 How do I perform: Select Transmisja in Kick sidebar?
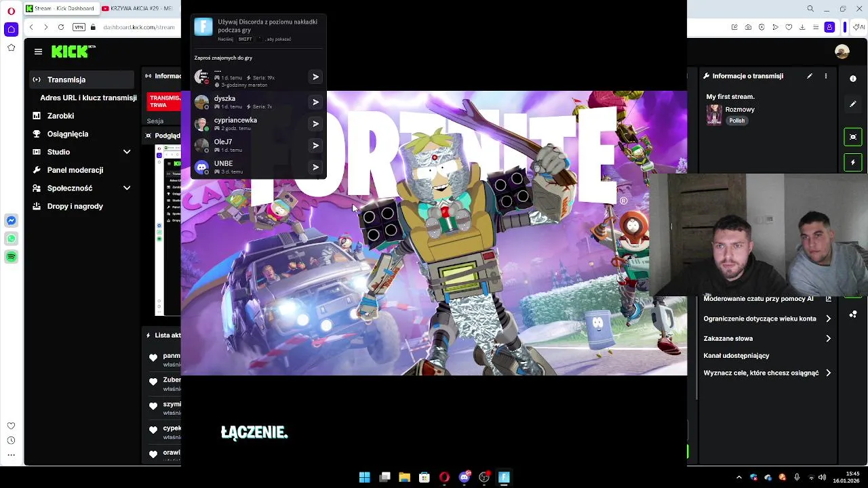click(81, 79)
